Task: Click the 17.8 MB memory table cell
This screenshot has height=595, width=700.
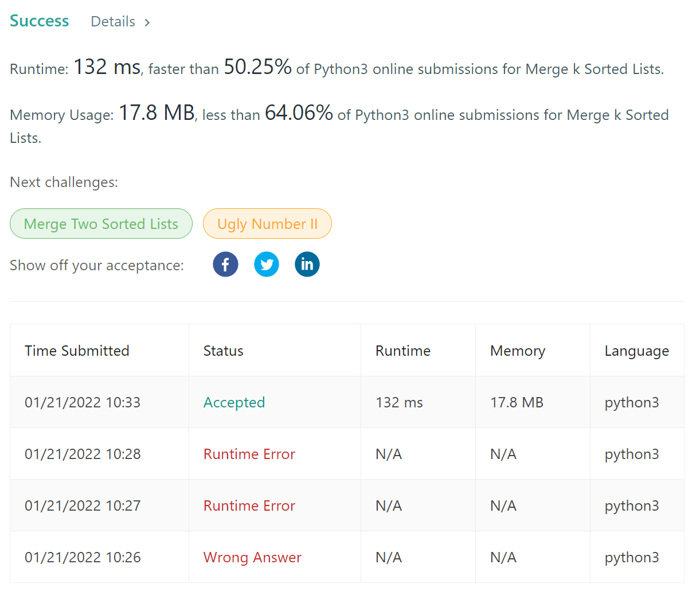Action: (x=517, y=402)
